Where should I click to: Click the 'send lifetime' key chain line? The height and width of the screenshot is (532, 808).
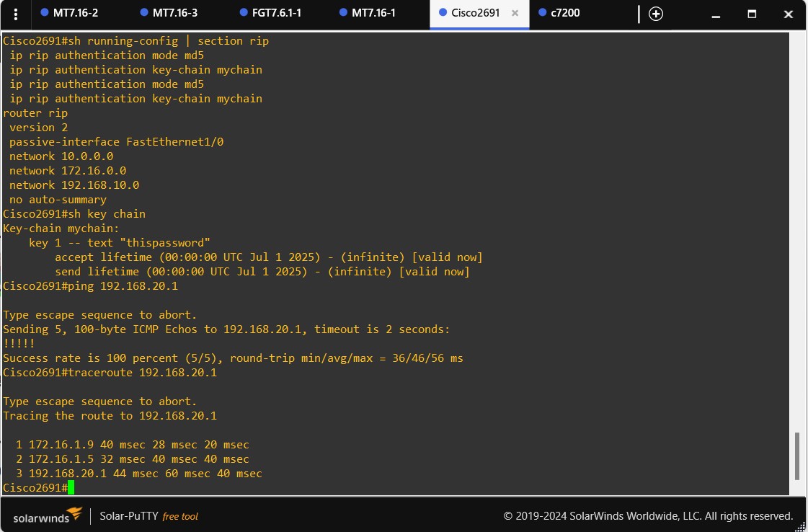pos(262,272)
